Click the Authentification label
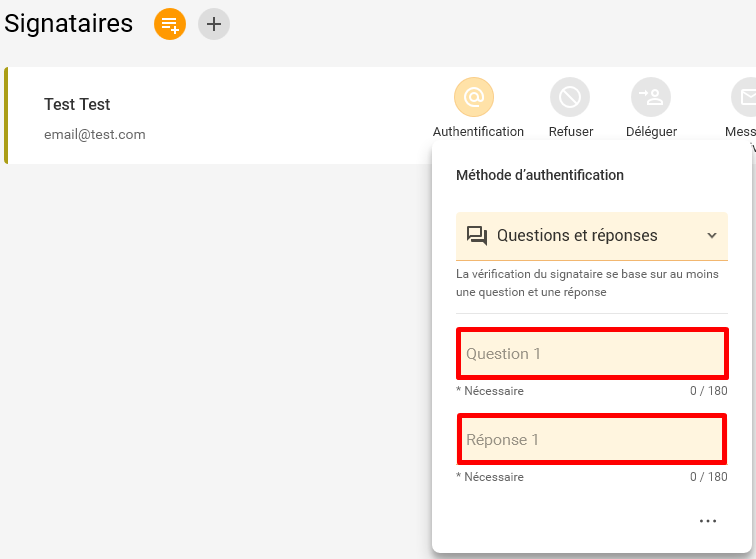This screenshot has width=756, height=559. point(478,132)
